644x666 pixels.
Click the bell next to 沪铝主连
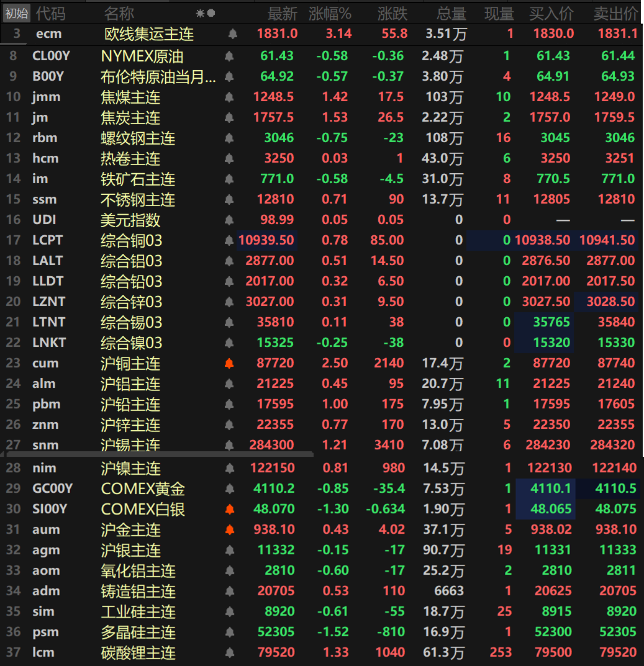tap(229, 384)
